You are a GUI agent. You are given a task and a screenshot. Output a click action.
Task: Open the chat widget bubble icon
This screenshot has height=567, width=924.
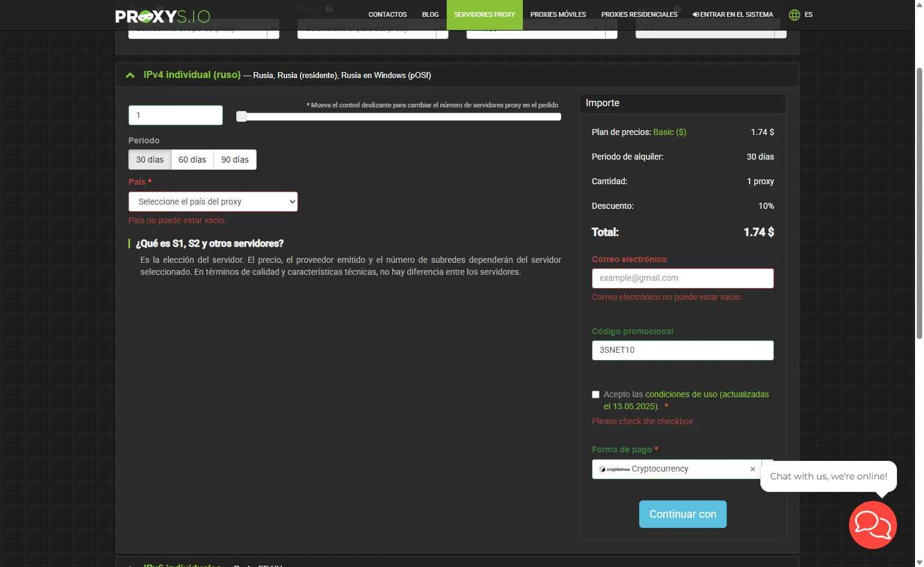[872, 525]
